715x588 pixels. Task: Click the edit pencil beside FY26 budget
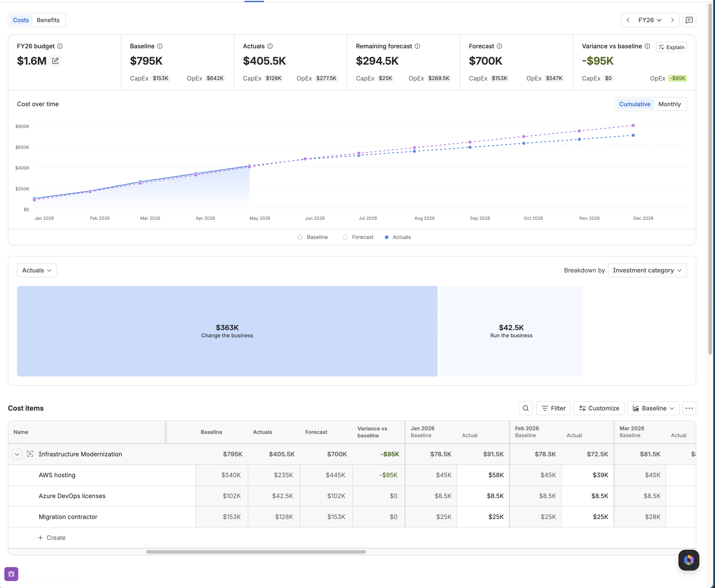[x=55, y=61]
